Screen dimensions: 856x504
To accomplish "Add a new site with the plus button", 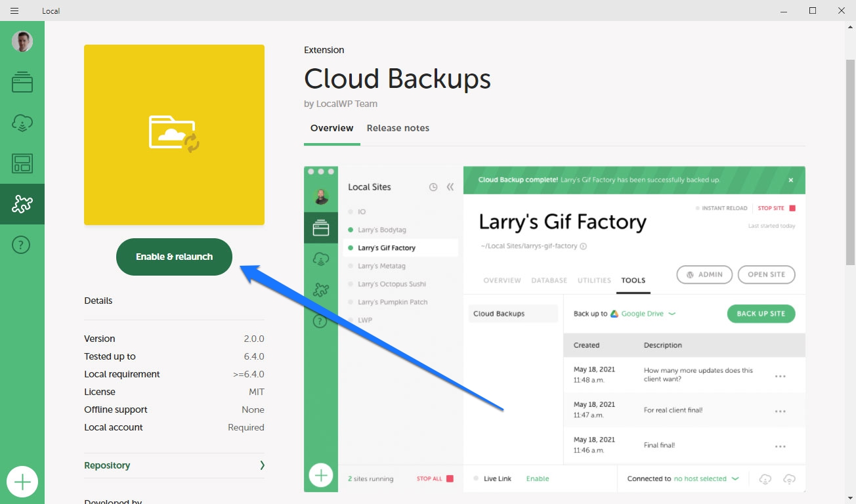I will click(22, 482).
